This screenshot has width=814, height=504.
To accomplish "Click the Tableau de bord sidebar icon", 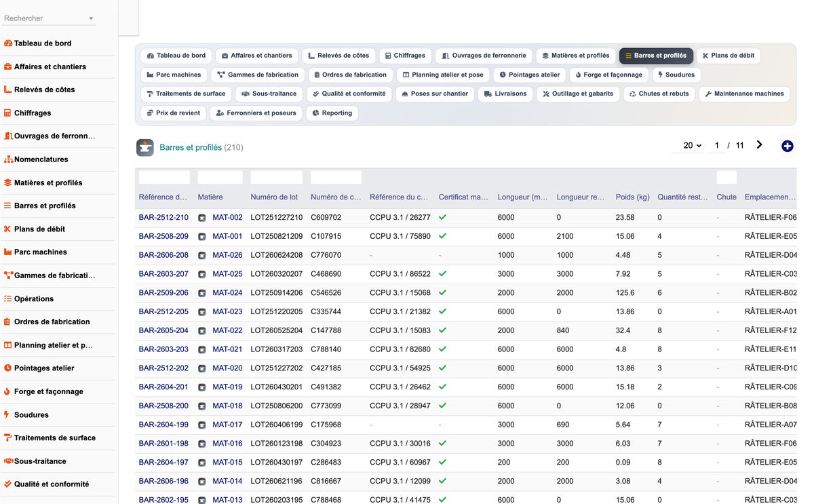I will click(x=8, y=43).
